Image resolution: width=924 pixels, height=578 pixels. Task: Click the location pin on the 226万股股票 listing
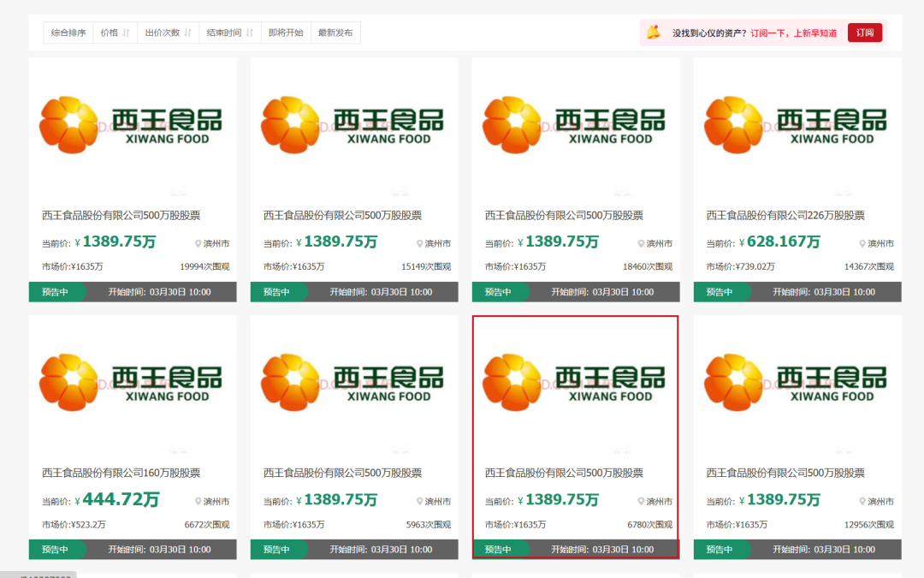862,243
